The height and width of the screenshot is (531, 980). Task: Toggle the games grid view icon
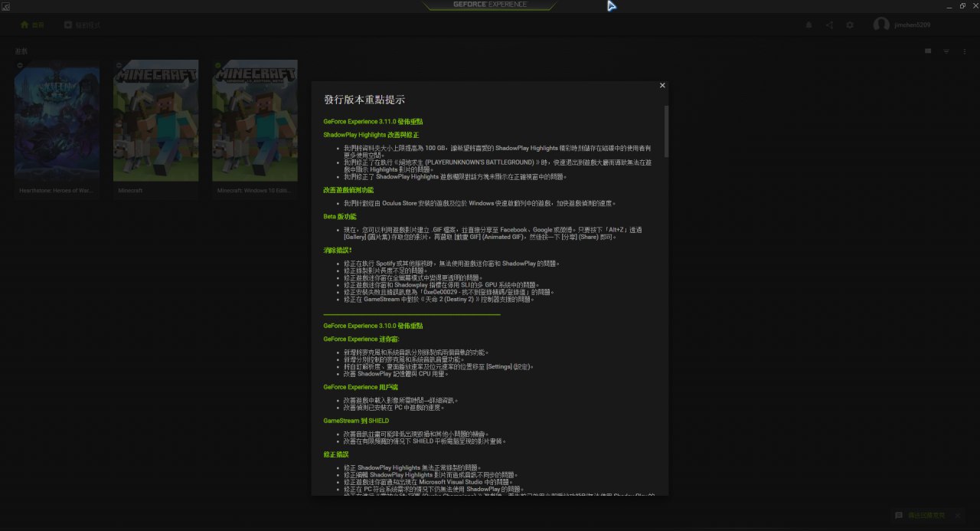(x=927, y=51)
